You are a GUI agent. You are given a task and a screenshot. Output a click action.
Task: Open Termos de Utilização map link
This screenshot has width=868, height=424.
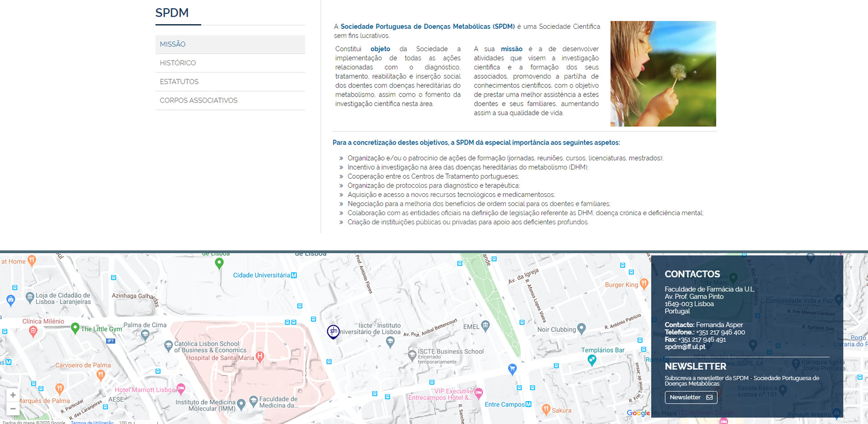(x=92, y=422)
